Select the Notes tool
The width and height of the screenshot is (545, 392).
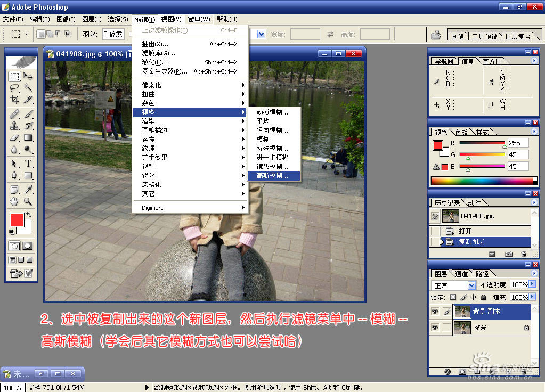[x=14, y=190]
